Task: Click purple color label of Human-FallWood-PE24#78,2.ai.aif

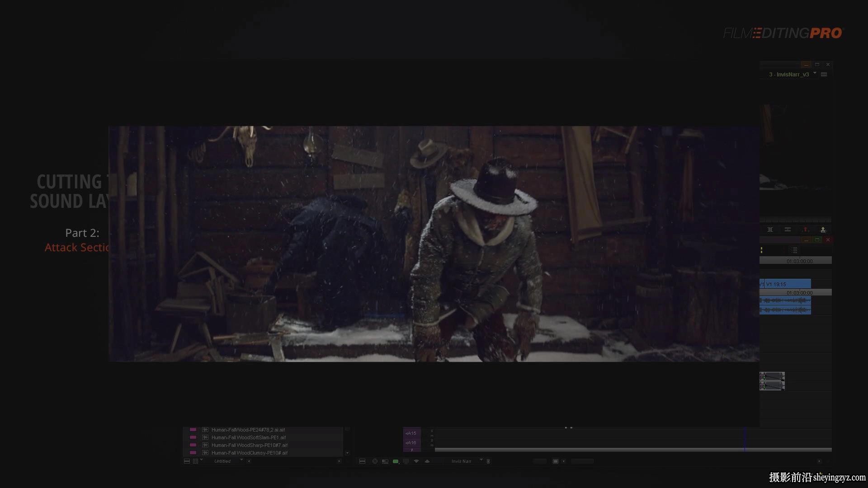Action: tap(193, 430)
